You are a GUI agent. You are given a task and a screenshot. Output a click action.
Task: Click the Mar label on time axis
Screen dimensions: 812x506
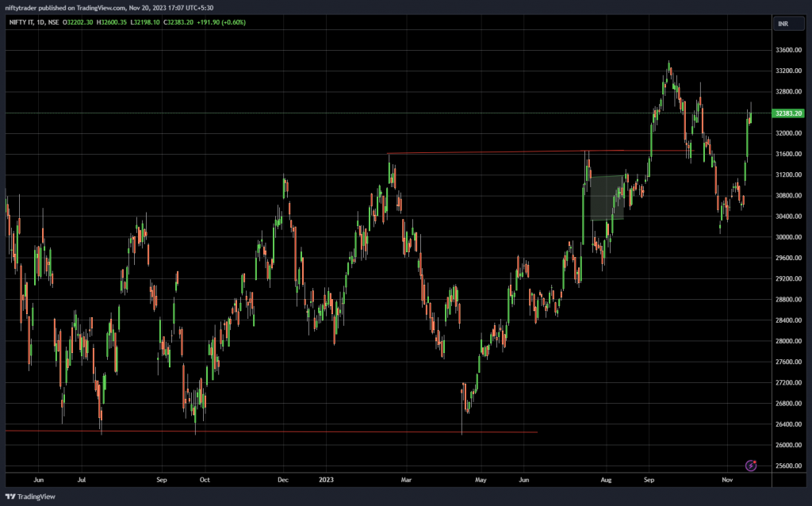click(406, 480)
